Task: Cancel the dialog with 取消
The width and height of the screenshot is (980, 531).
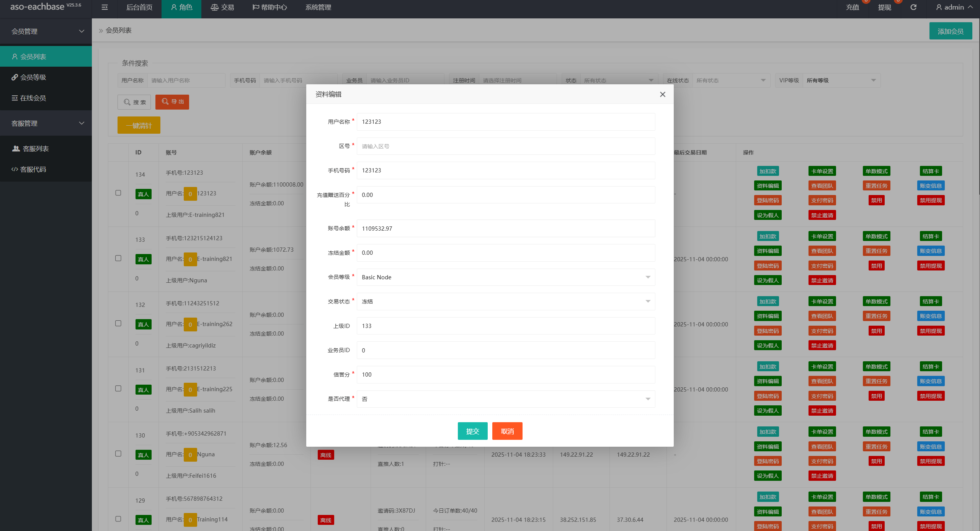Action: [507, 431]
